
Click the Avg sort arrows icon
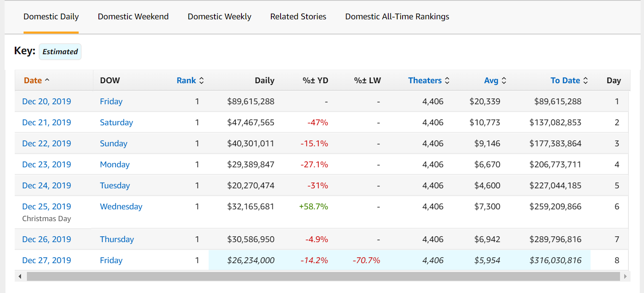pyautogui.click(x=504, y=80)
